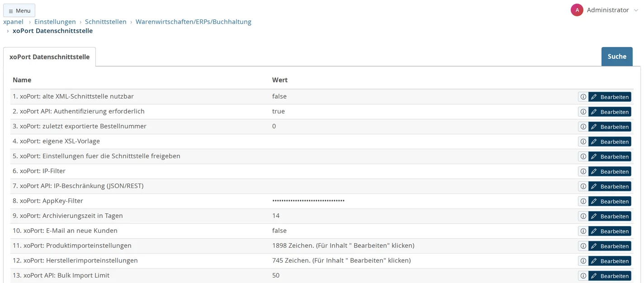This screenshot has width=644, height=283.
Task: Open the Menu hamburger button
Action: (19, 10)
